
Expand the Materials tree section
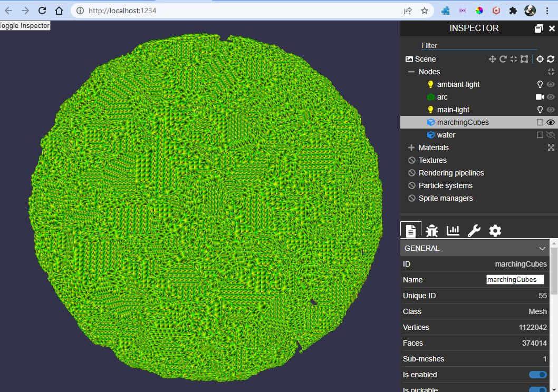click(x=411, y=148)
